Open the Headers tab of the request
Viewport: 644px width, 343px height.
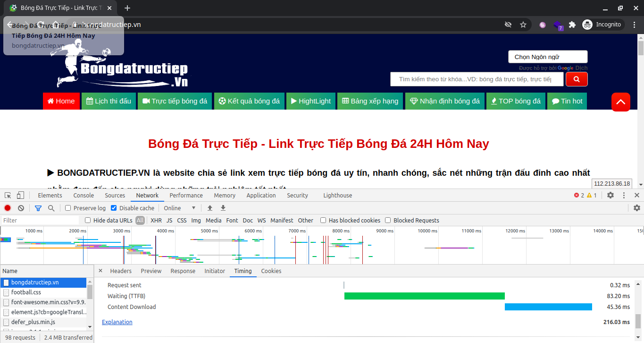[121, 271]
